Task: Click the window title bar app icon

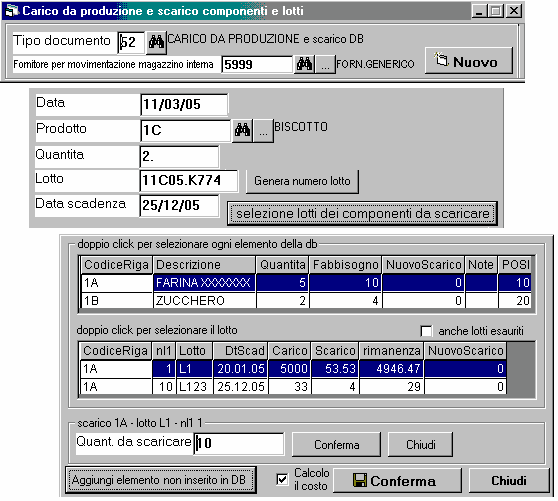Action: coord(12,11)
